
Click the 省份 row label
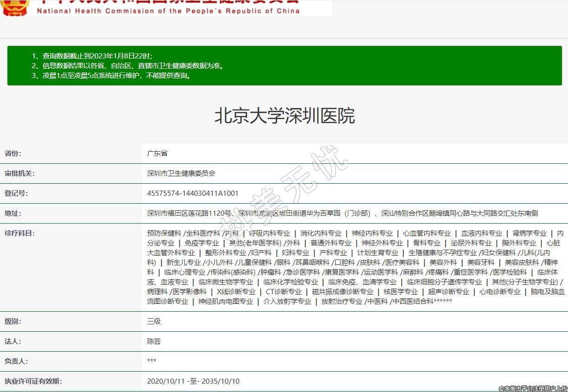tap(13, 154)
